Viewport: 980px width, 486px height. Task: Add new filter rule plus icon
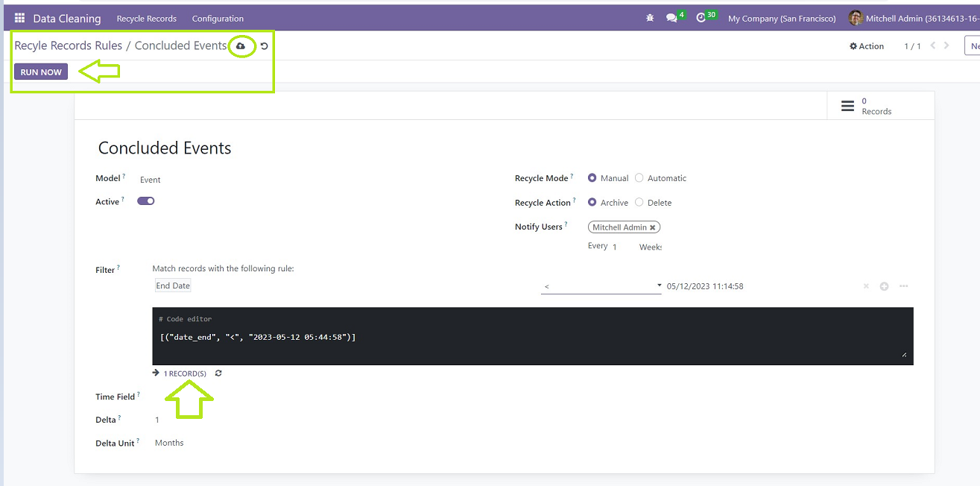[884, 286]
